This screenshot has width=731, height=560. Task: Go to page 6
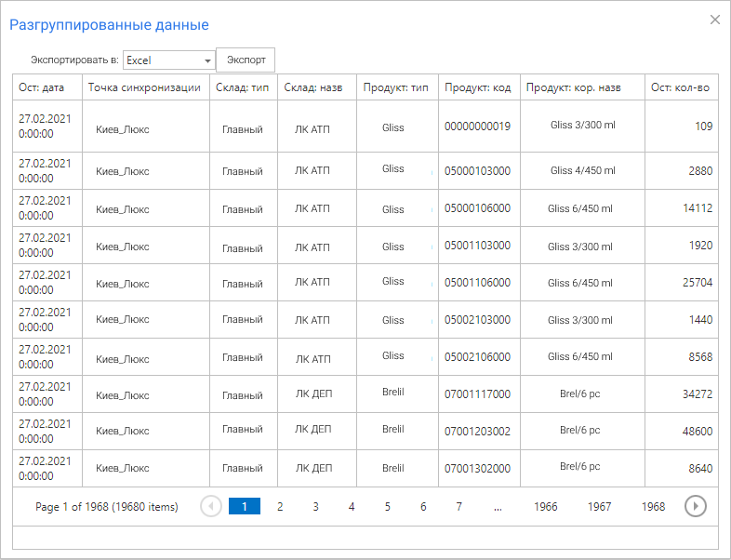pyautogui.click(x=423, y=506)
